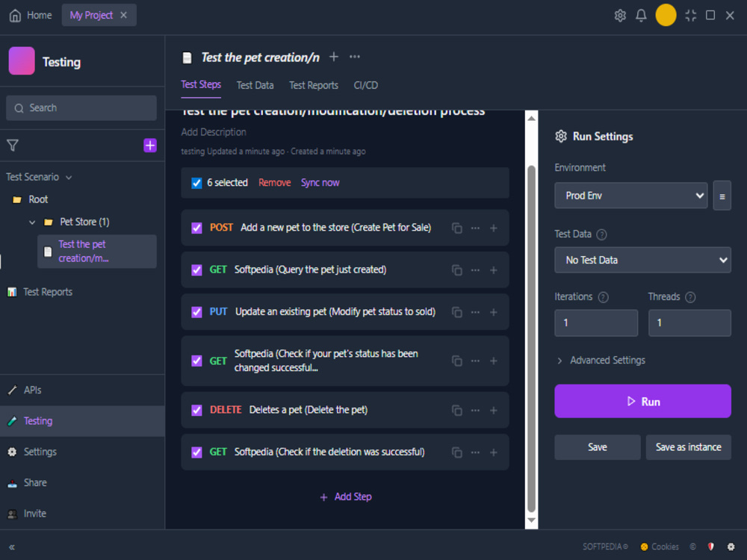Click the Threads help question icon
The height and width of the screenshot is (560, 747).
690,297
